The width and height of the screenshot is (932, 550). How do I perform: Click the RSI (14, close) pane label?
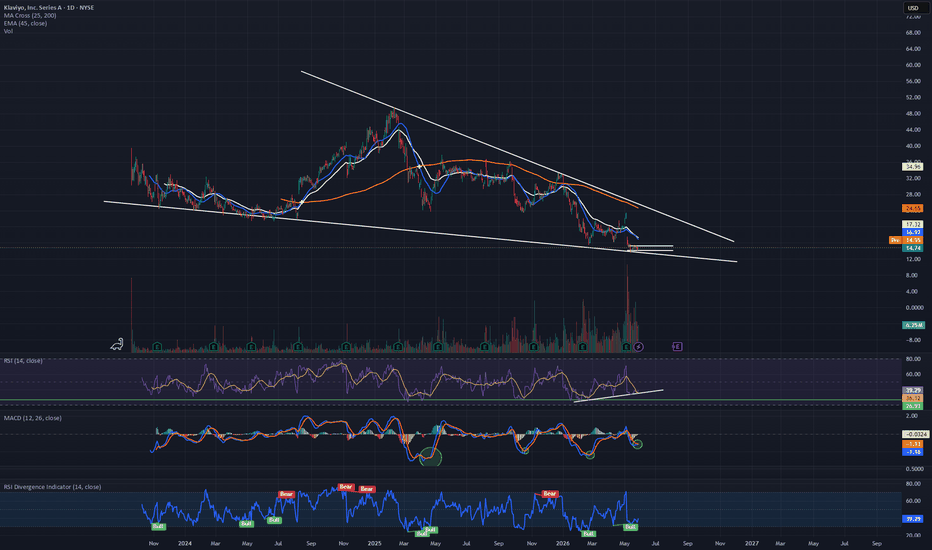(x=23, y=361)
